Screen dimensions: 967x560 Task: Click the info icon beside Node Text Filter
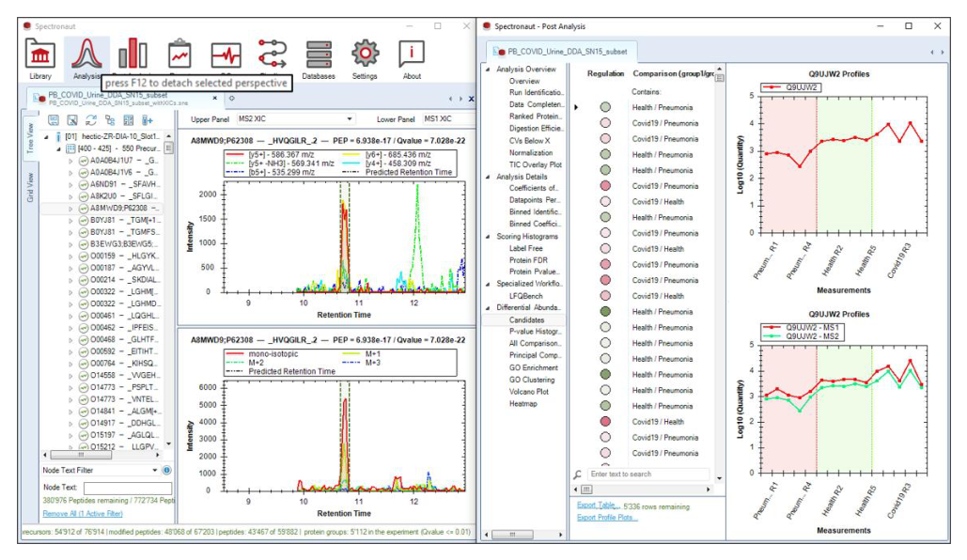tap(166, 470)
